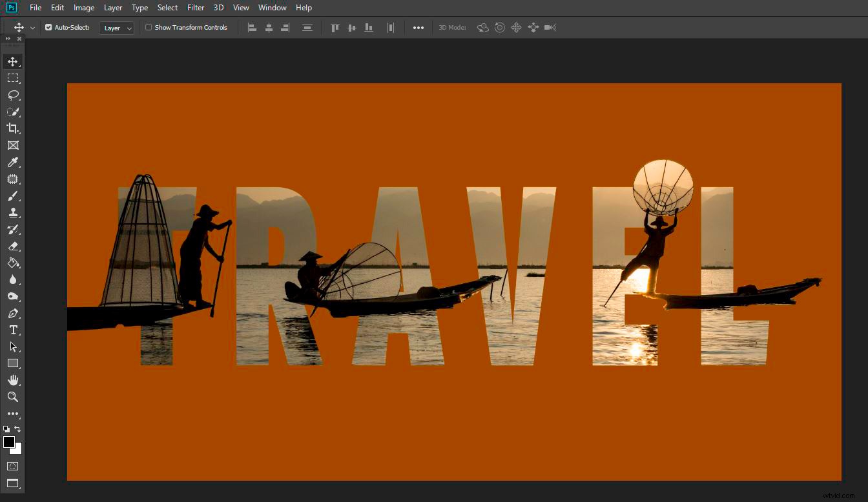
Task: Open the options bar overflow ellipsis menu
Action: [x=418, y=27]
